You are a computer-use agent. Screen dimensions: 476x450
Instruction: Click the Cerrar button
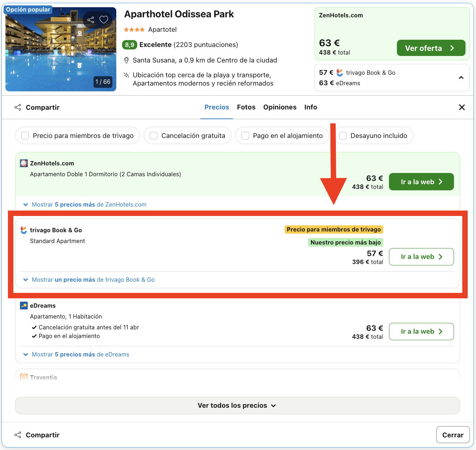pos(453,435)
